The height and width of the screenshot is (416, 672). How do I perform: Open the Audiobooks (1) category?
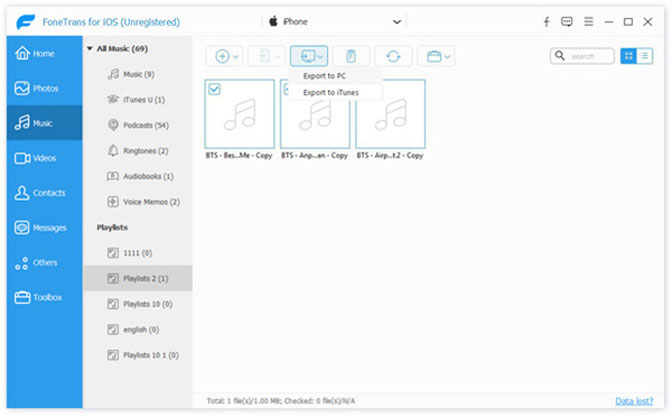(x=138, y=176)
